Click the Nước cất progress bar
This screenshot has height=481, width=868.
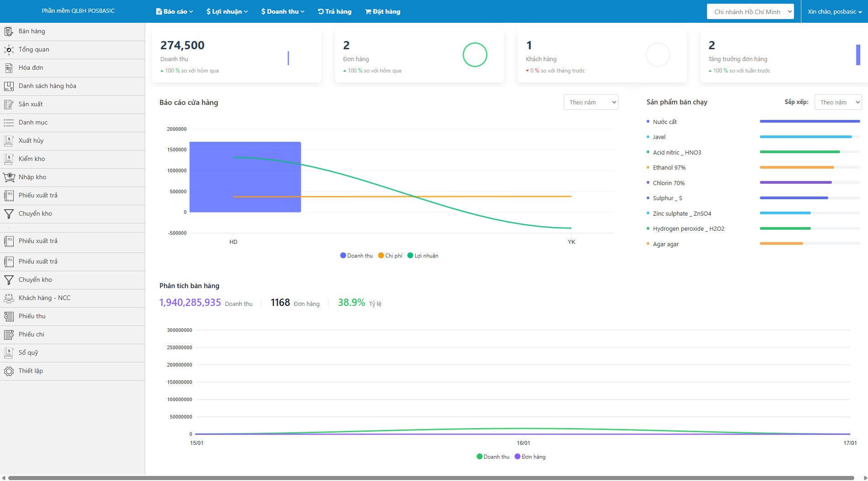[x=810, y=122]
